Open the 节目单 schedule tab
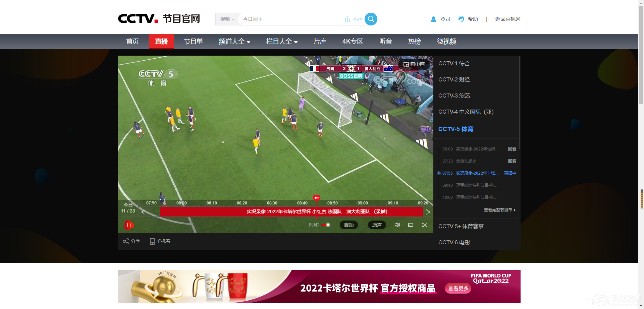644x309 pixels. coord(193,41)
